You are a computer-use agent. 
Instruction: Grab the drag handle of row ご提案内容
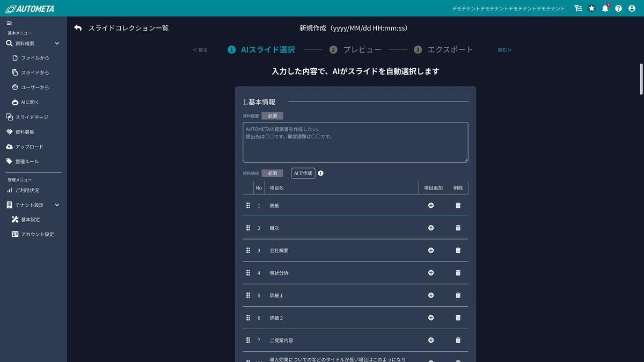(x=248, y=340)
